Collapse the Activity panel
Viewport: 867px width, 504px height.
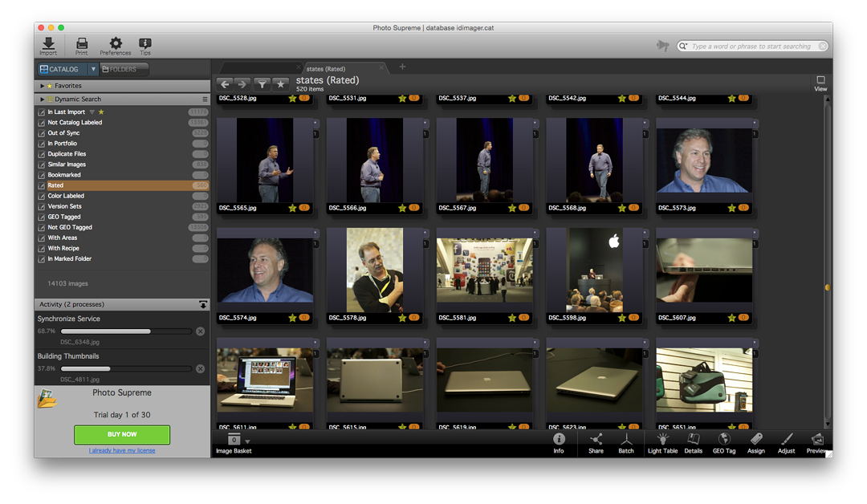click(203, 304)
